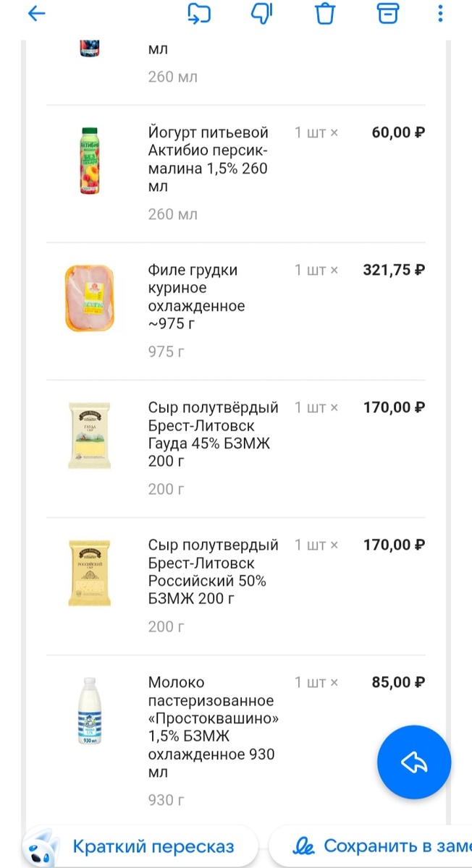
Task: Click the chicken breast fillet product image
Action: [x=89, y=298]
